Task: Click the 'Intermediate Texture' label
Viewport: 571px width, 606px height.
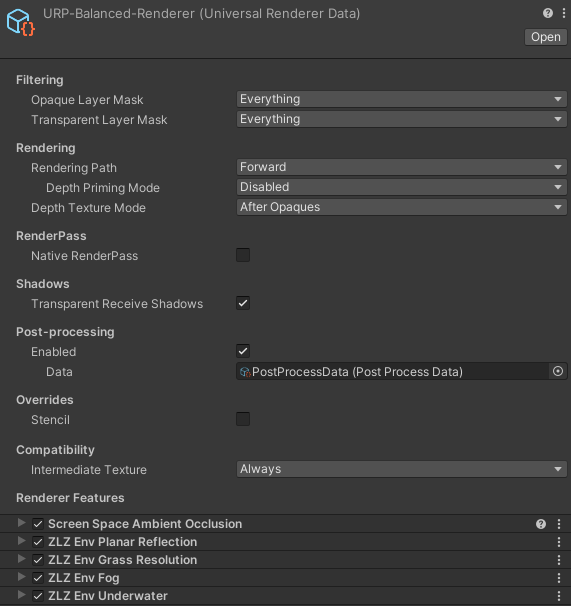Action: (x=89, y=470)
